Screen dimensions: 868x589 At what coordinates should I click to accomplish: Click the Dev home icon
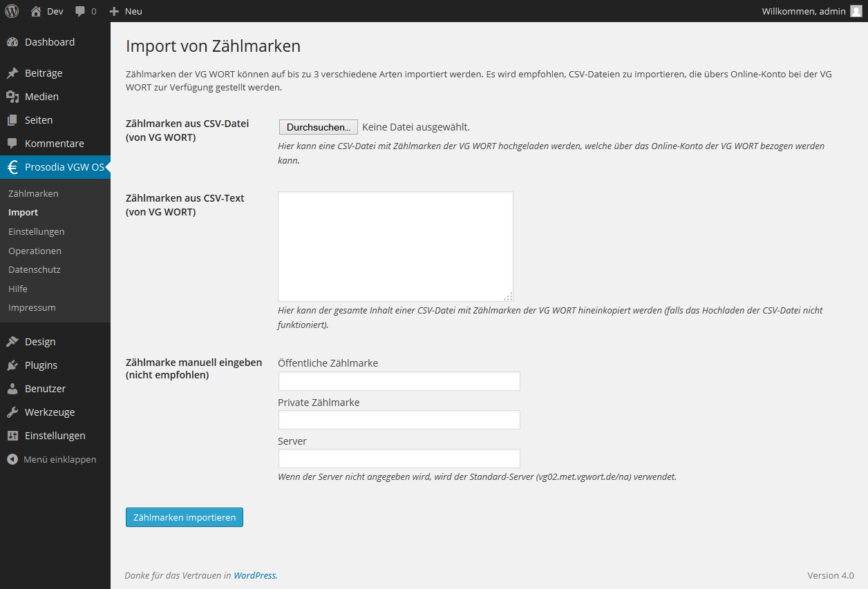[x=36, y=11]
